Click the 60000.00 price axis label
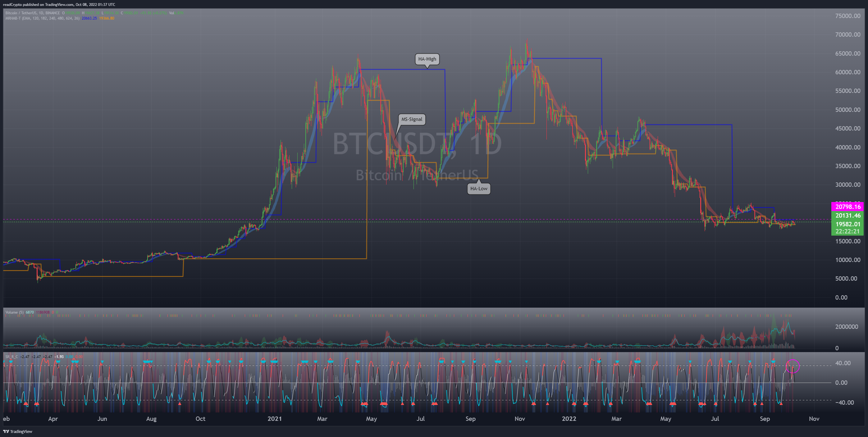868x437 pixels. (848, 72)
